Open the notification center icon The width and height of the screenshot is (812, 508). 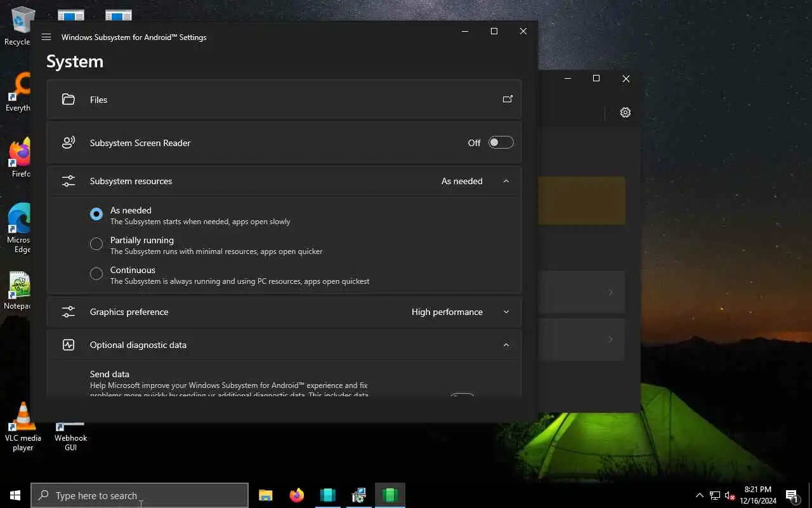792,495
